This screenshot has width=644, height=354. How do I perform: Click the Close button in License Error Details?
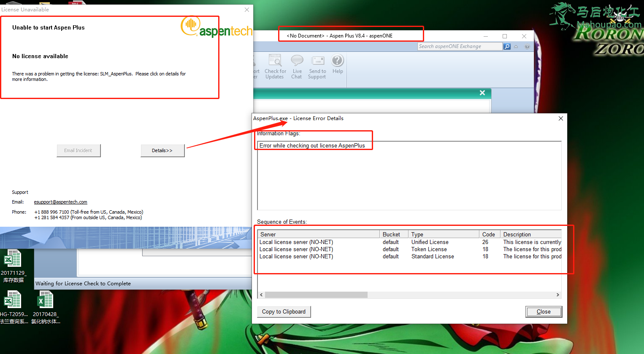point(544,312)
